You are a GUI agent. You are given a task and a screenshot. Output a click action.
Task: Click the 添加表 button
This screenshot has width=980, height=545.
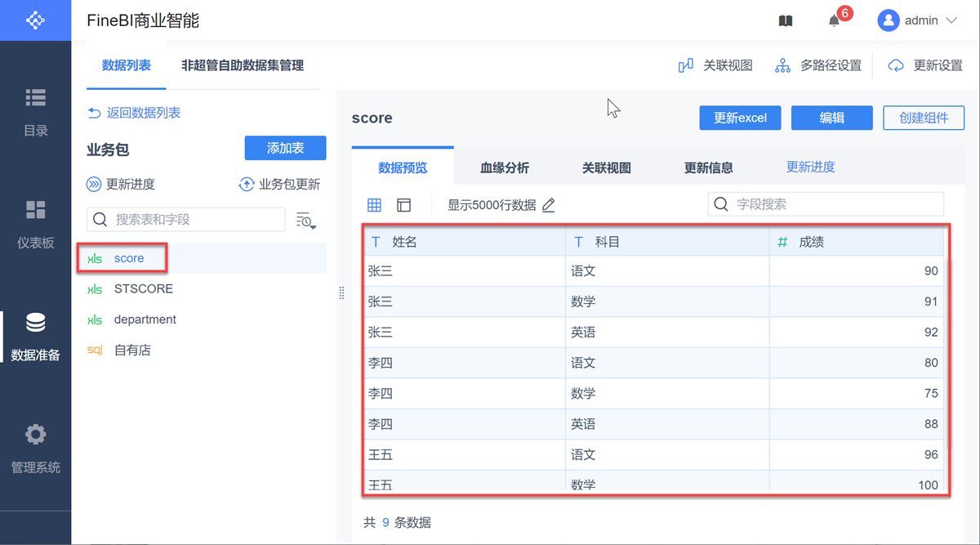click(285, 148)
